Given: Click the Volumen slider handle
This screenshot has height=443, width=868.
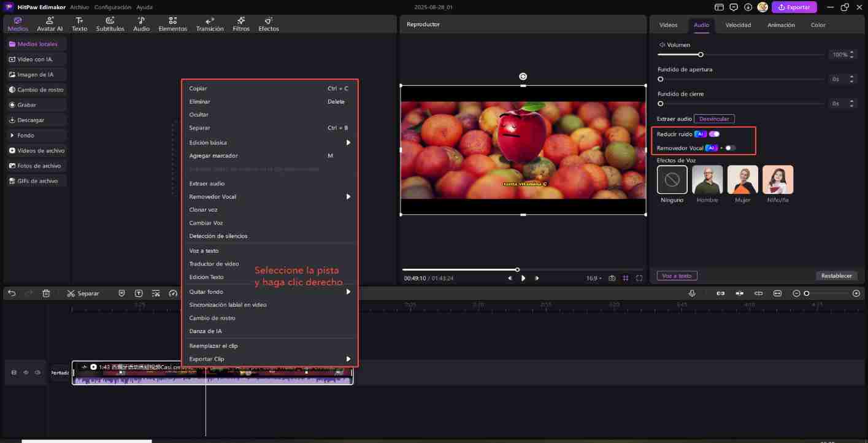Looking at the screenshot, I should click(701, 55).
